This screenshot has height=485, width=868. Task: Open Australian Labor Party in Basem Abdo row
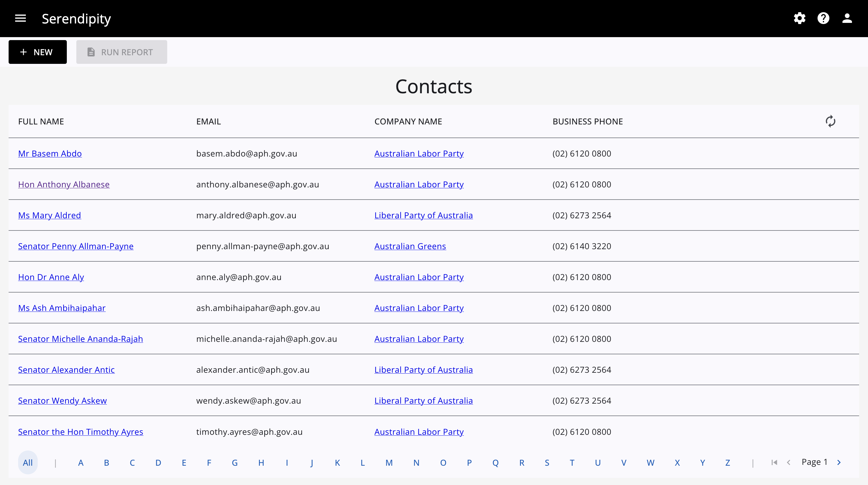tap(419, 153)
